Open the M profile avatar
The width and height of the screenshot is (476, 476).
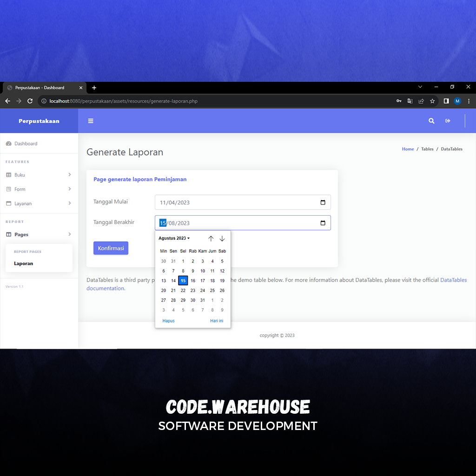(457, 101)
